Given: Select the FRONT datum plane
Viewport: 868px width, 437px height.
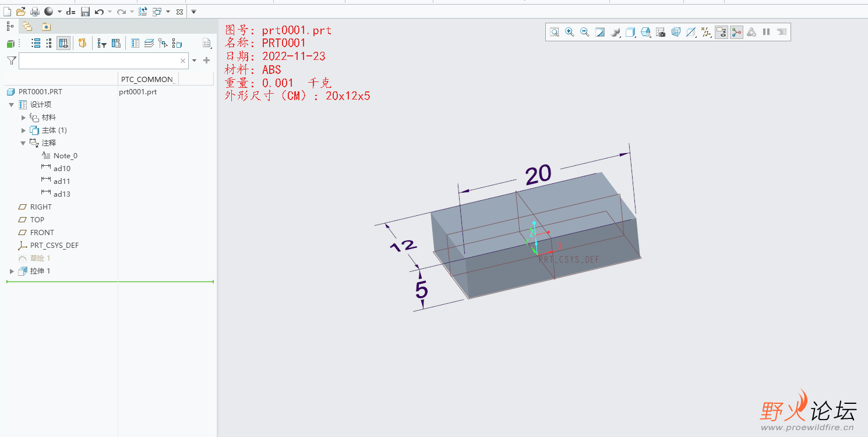Looking at the screenshot, I should click(x=42, y=233).
